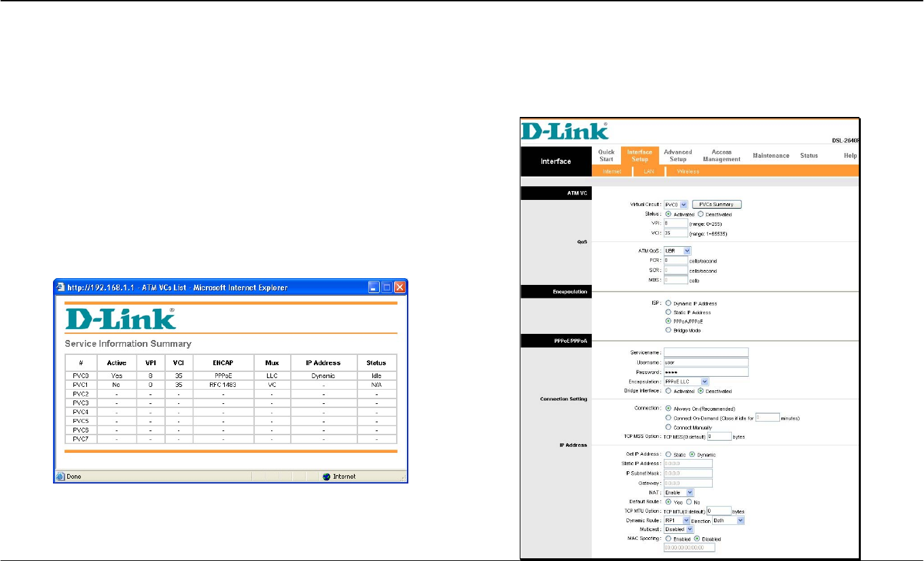Viewport: 924px width, 561px height.
Task: Click the Internet zone globe icon in the status bar
Action: pyautogui.click(x=327, y=477)
